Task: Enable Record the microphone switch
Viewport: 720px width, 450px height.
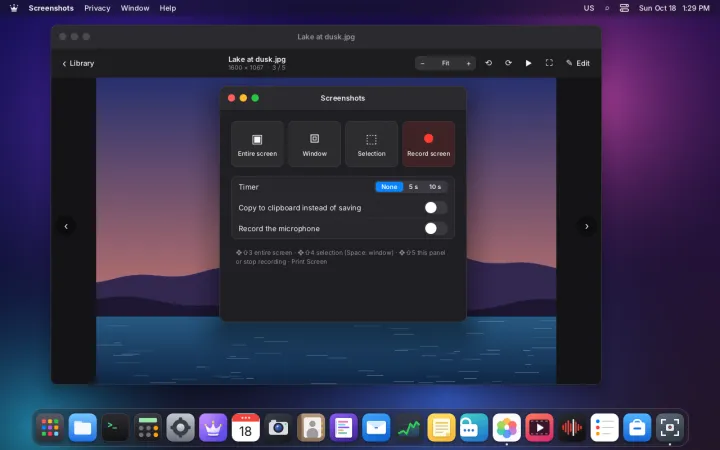Action: (x=435, y=228)
